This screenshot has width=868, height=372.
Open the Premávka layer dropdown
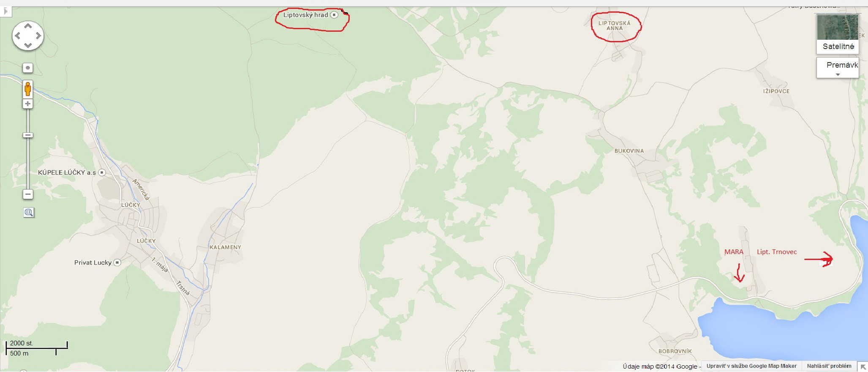pos(838,68)
